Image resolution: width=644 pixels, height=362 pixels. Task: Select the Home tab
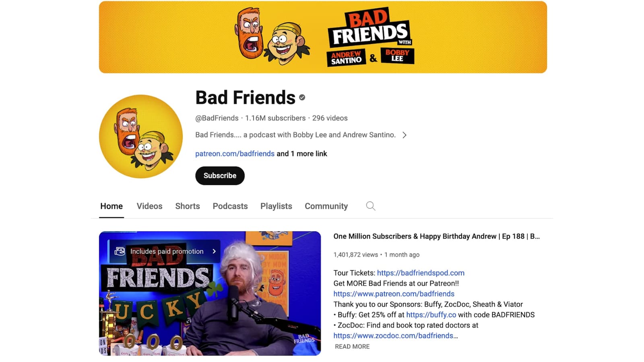[111, 206]
